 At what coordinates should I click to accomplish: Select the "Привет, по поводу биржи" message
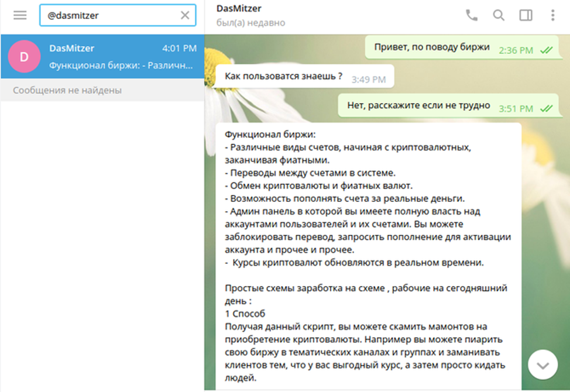click(x=431, y=48)
